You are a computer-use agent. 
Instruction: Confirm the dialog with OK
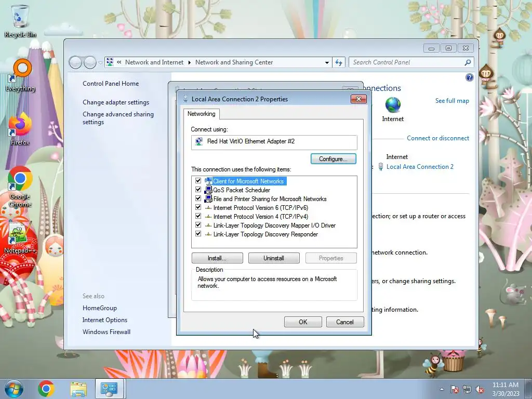[303, 322]
